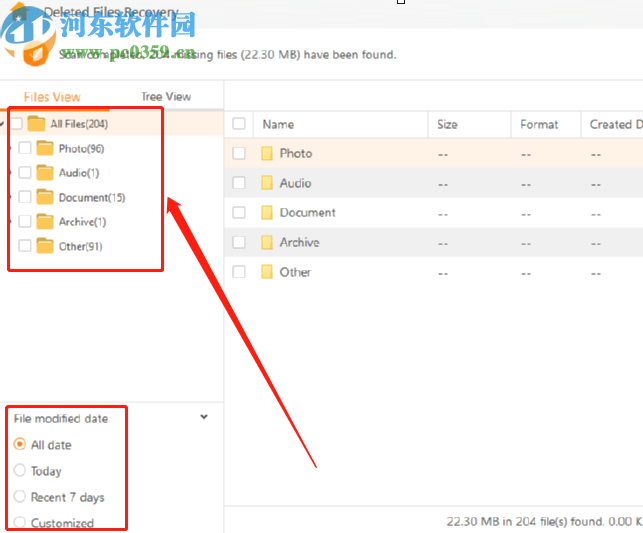Open the Audio folder name in list
This screenshot has height=533, width=643.
coord(295,183)
